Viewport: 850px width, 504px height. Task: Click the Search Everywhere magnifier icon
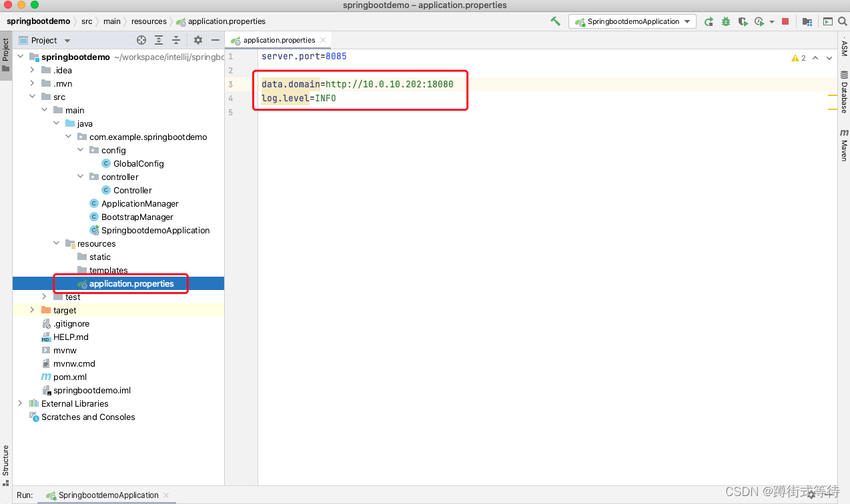(x=842, y=21)
